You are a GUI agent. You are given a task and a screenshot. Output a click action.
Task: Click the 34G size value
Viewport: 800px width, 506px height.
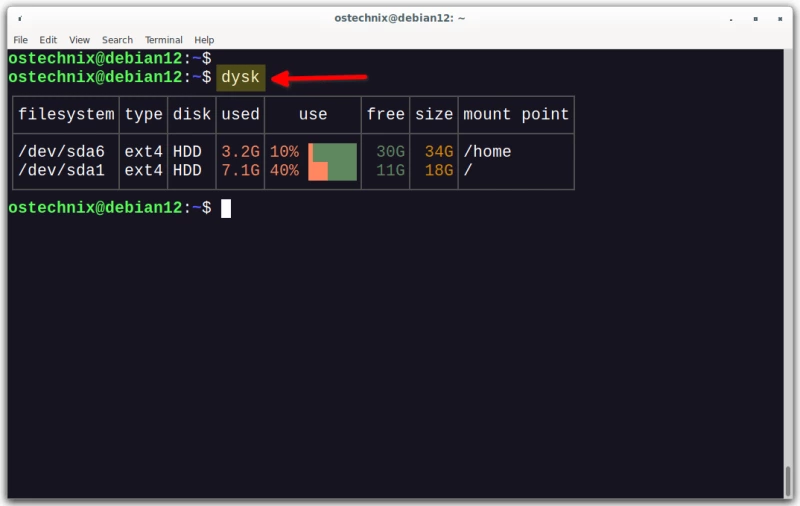pyautogui.click(x=439, y=151)
